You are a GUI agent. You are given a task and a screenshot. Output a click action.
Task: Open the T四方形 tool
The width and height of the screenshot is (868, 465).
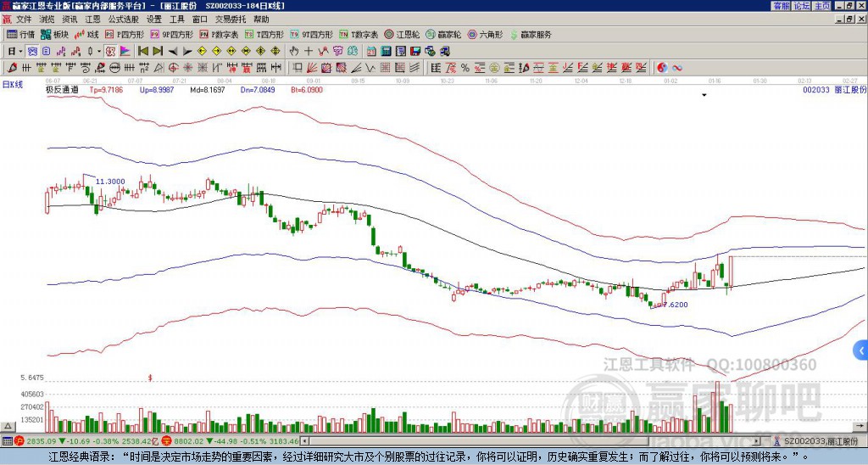(x=264, y=34)
